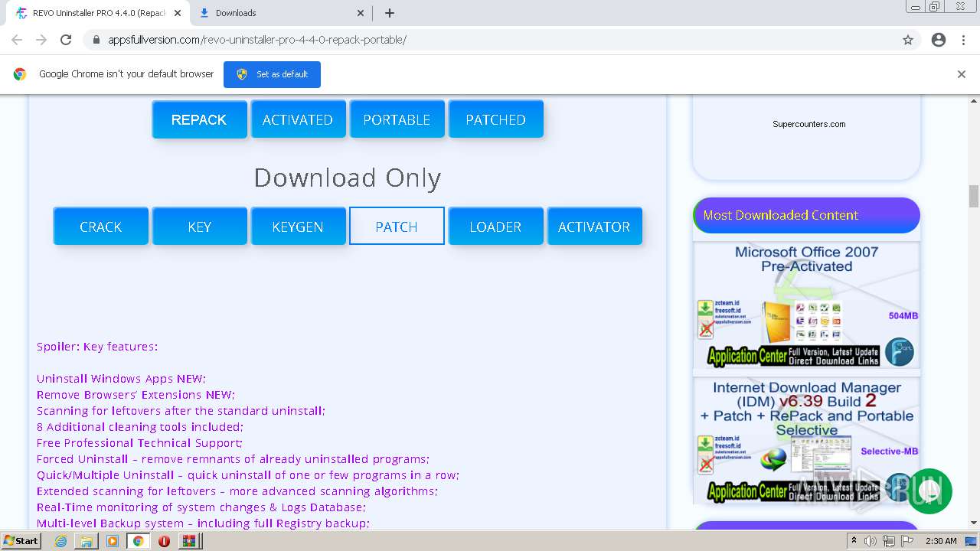Launch the media player from the taskbar
This screenshot has height=551, width=980.
tap(113, 541)
